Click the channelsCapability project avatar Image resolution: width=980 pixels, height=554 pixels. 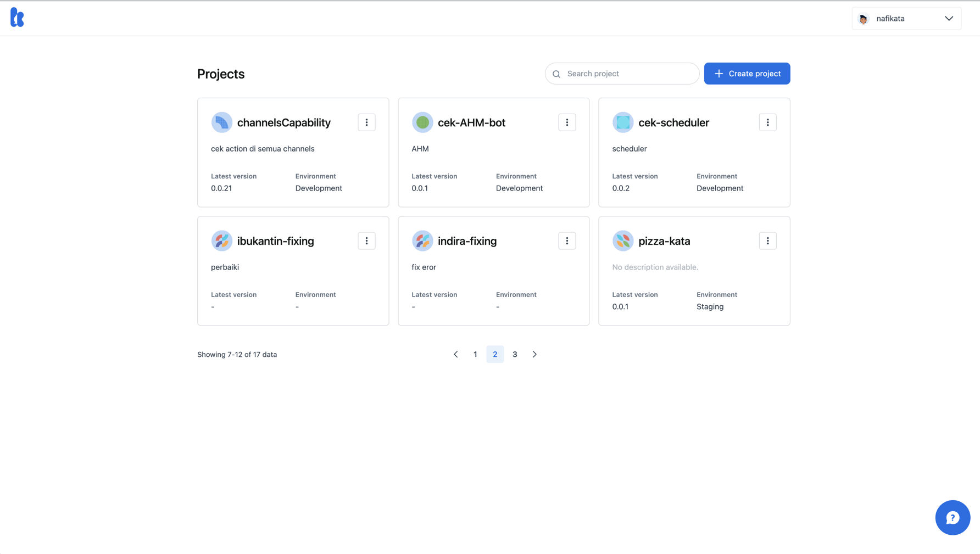[222, 122]
